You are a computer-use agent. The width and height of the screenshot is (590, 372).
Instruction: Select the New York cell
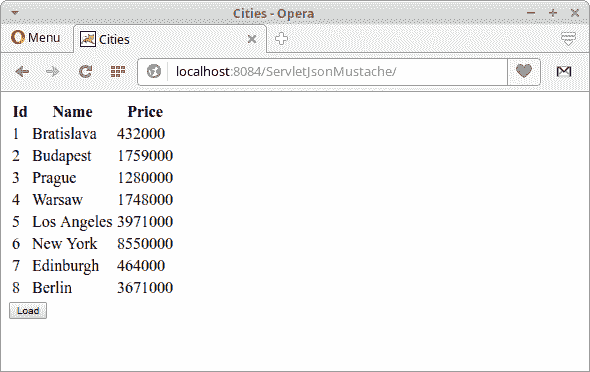click(64, 244)
